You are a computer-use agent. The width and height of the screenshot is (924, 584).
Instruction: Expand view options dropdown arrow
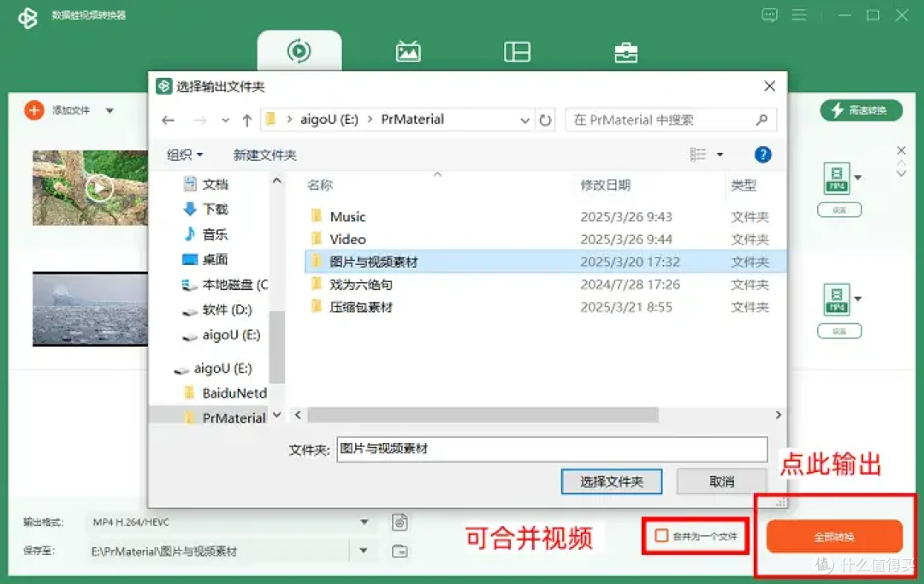720,155
